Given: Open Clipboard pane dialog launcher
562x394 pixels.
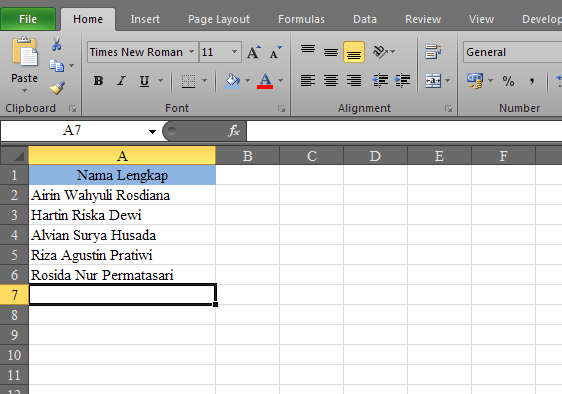Looking at the screenshot, I should [x=73, y=108].
